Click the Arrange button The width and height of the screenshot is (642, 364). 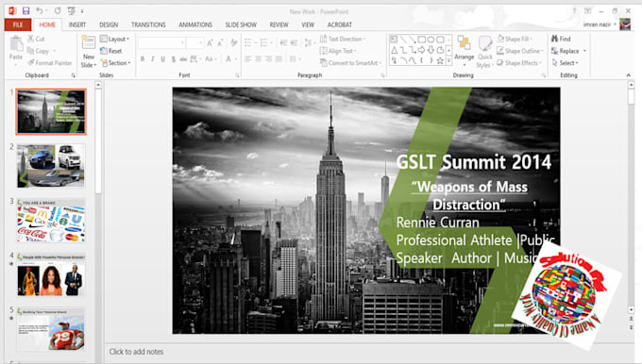(464, 50)
